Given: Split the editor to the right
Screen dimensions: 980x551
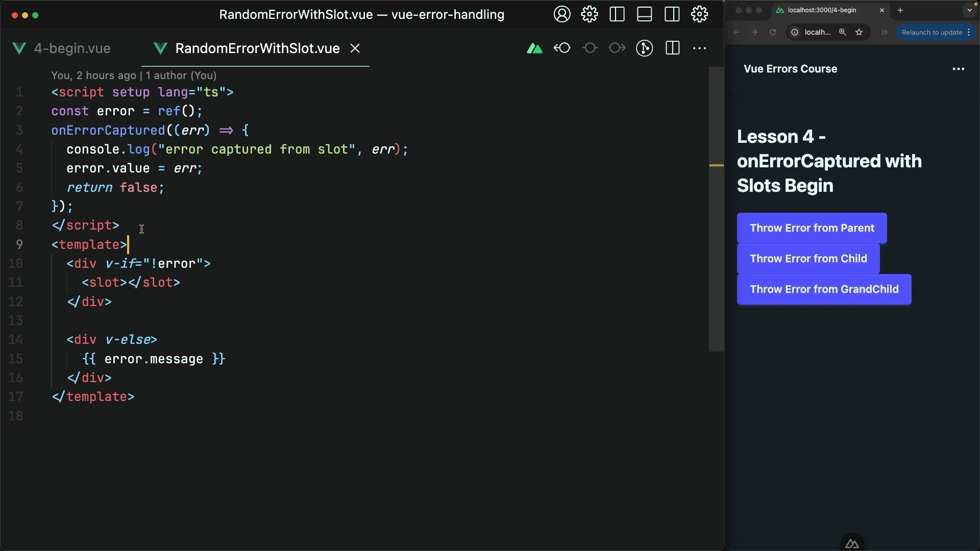Looking at the screenshot, I should click(x=673, y=48).
